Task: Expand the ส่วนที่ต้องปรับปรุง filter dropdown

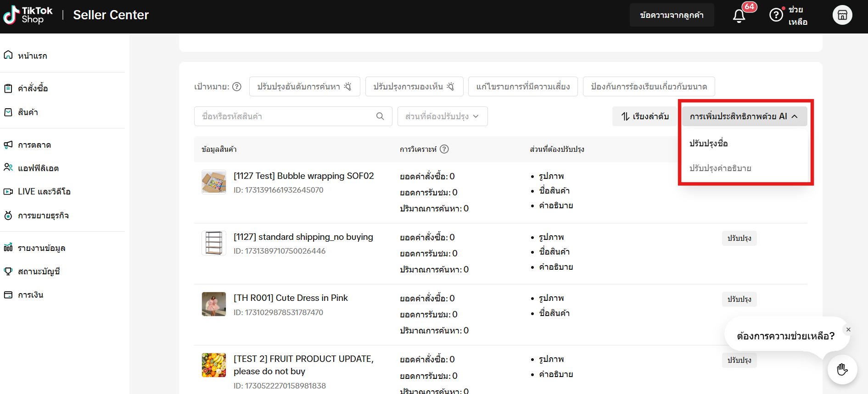Action: [442, 117]
